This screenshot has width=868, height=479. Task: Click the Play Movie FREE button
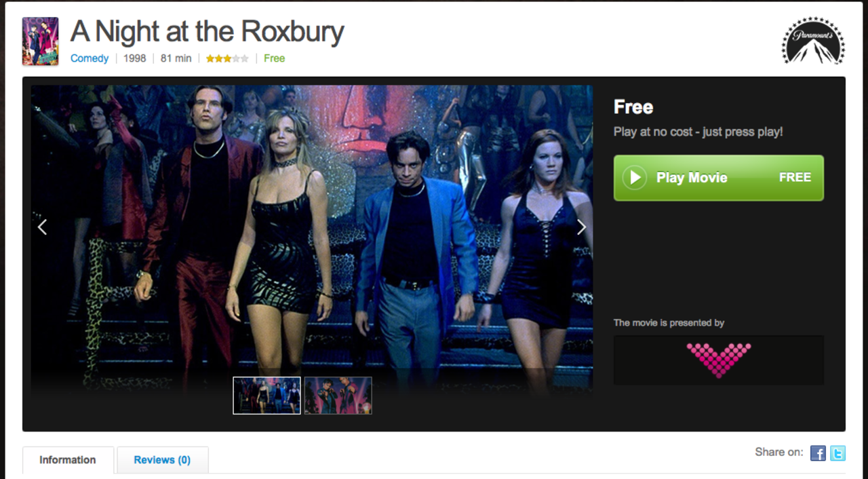click(x=719, y=178)
